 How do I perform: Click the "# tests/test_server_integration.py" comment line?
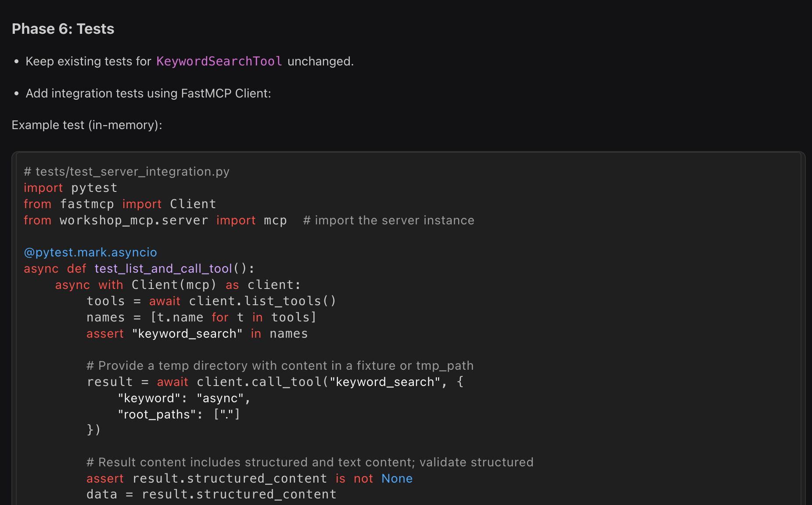click(126, 172)
